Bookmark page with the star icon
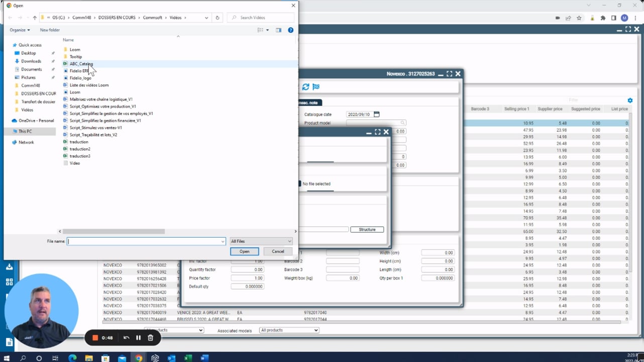 coord(579,18)
